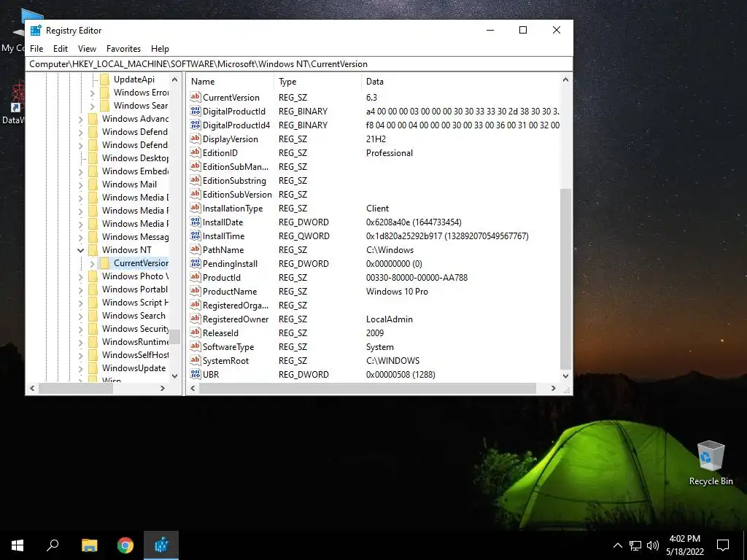Open the File menu
Viewport: 747px width, 560px height.
(36, 49)
